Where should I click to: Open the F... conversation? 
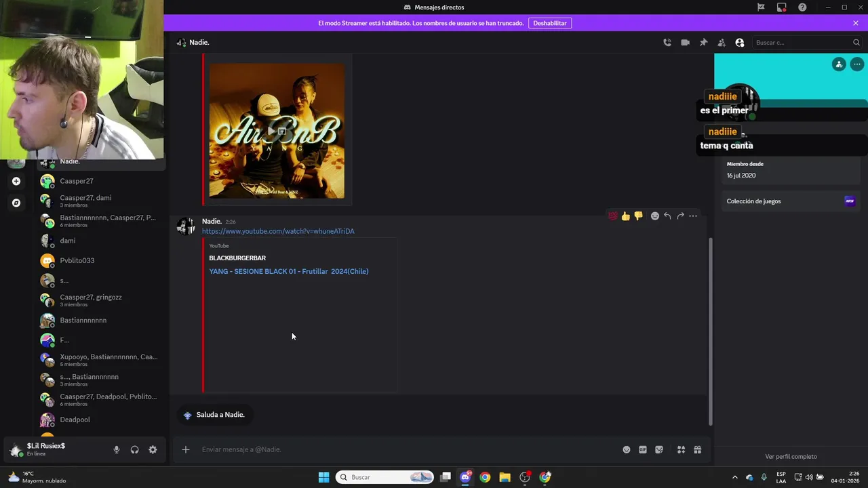click(x=101, y=340)
